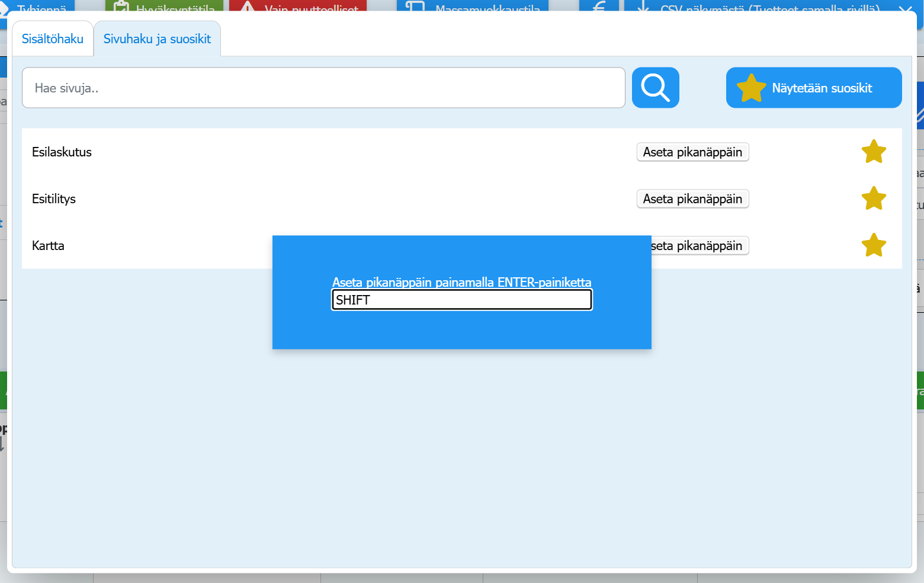This screenshot has width=924, height=583.
Task: Click the ENTER-painiketta instruction link in popup
Action: click(x=462, y=282)
